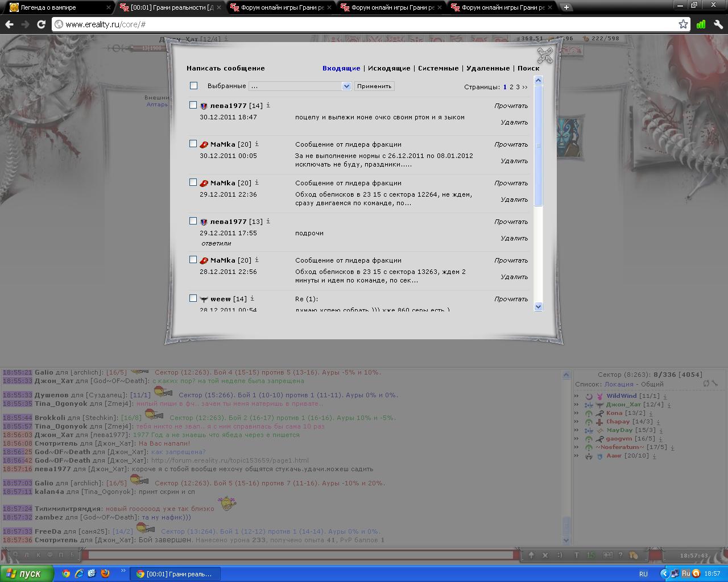The image size is (728, 582).
Task: Open info icon next to WildWind in player list
Action: click(x=664, y=396)
